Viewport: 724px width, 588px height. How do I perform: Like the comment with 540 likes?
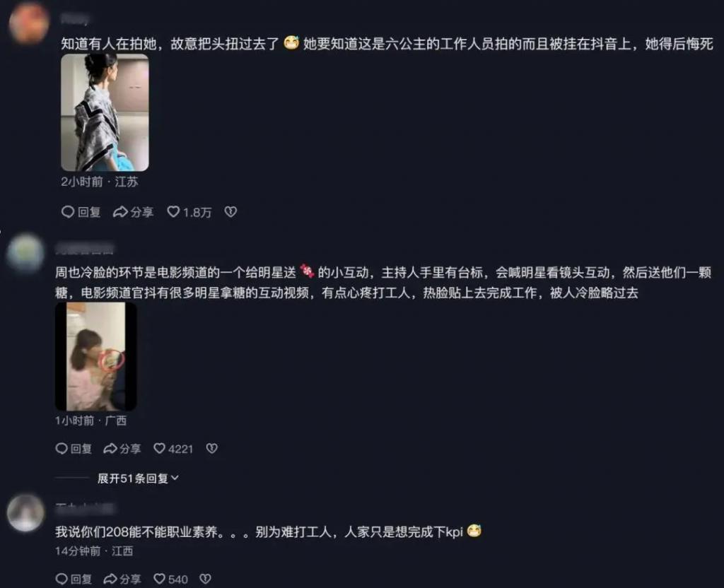click(170, 579)
